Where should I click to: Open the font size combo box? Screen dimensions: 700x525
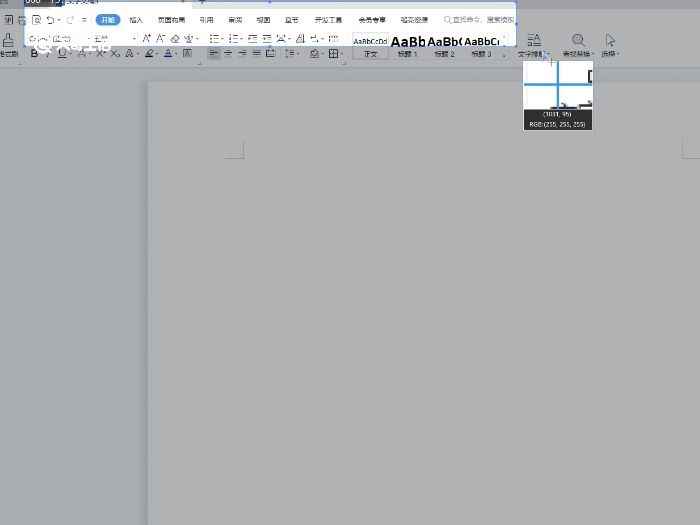click(x=113, y=39)
